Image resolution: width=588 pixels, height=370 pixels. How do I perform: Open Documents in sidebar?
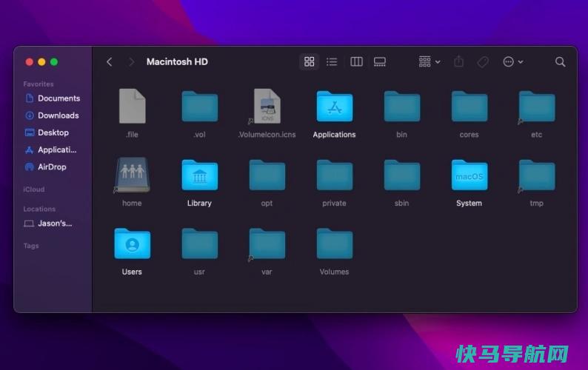coord(53,98)
